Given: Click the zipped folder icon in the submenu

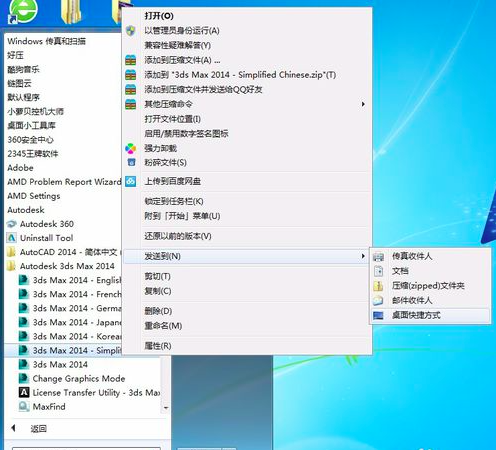Looking at the screenshot, I should pyautogui.click(x=378, y=286).
